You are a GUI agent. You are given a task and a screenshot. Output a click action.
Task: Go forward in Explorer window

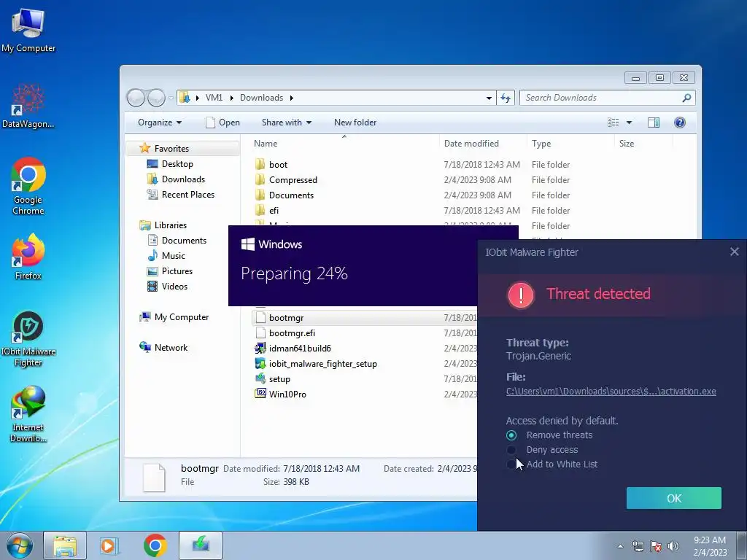(156, 98)
